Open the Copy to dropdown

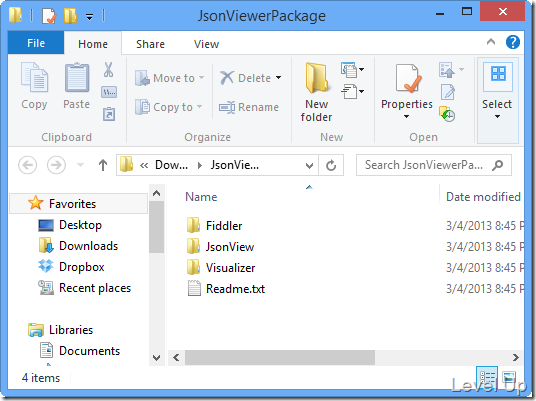(169, 107)
